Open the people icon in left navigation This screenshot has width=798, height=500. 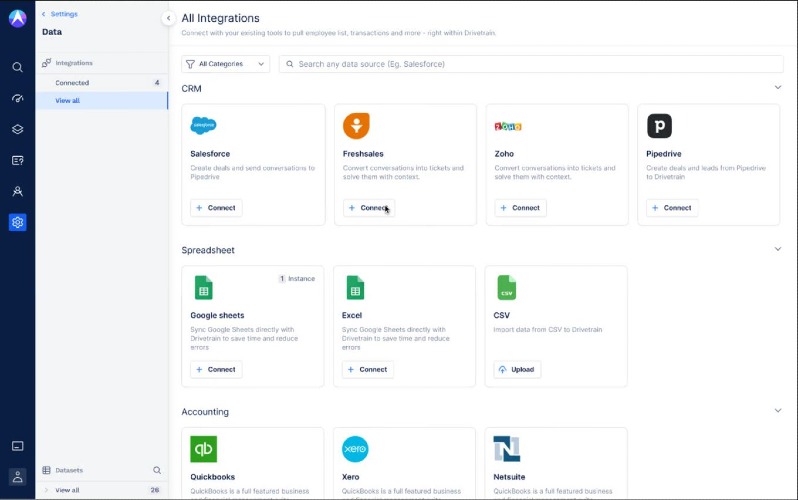[x=17, y=191]
